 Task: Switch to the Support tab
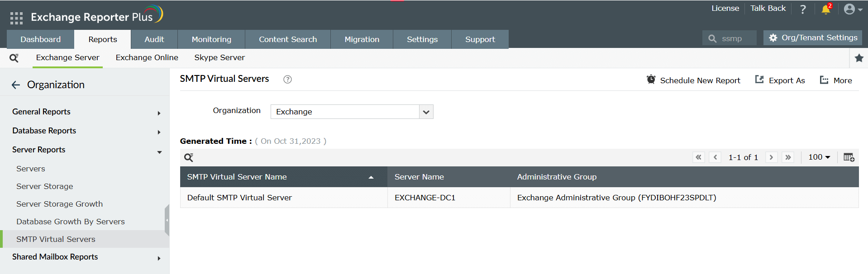point(480,39)
